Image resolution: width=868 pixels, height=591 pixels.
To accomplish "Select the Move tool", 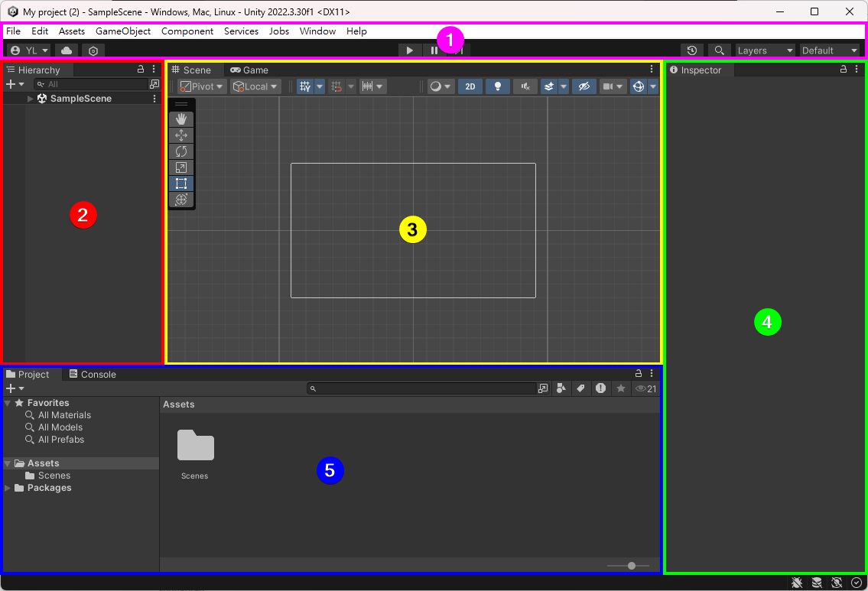I will [x=181, y=135].
